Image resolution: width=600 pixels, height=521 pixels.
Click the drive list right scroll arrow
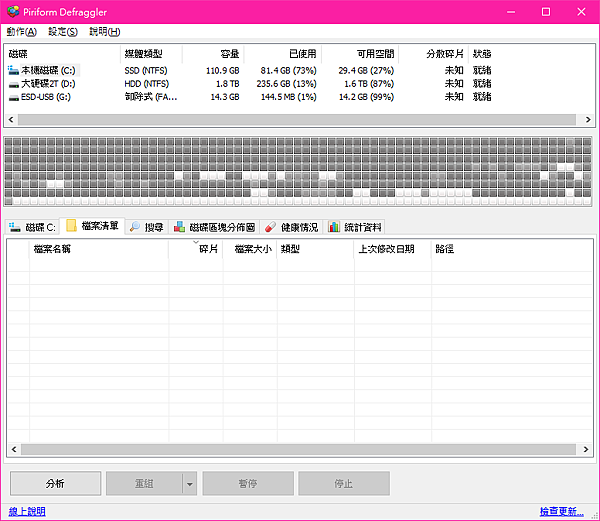pos(588,120)
